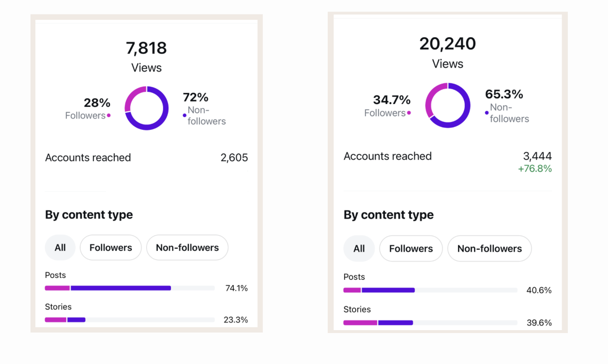Click the Stories bar showing 39.6%
The height and width of the screenshot is (364, 608).
pyautogui.click(x=430, y=322)
